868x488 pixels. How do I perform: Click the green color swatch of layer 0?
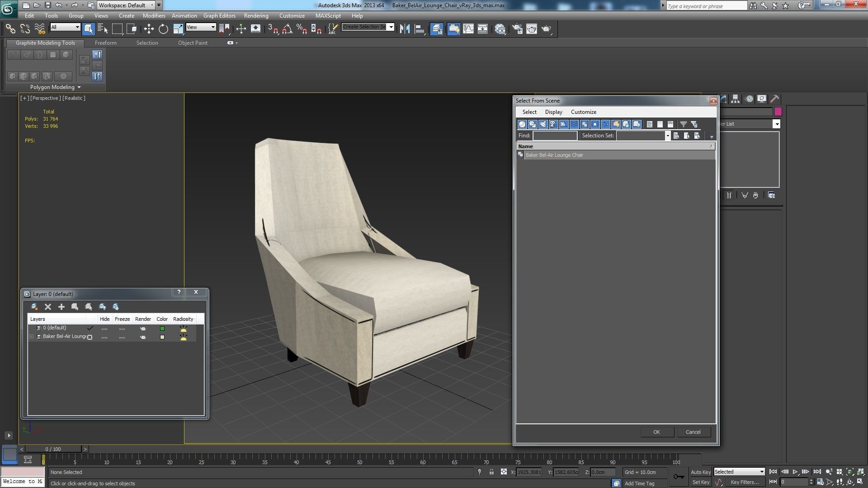coord(162,328)
